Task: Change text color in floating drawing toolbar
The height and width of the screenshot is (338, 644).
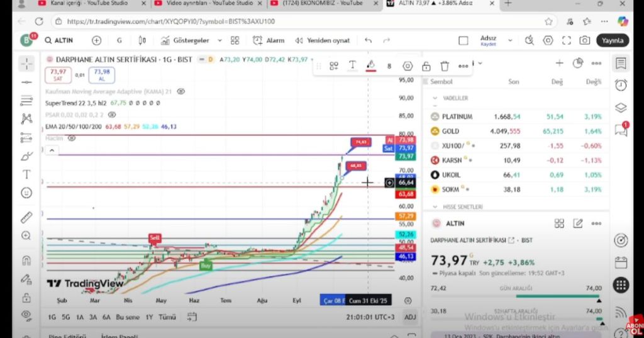Action: pos(352,66)
